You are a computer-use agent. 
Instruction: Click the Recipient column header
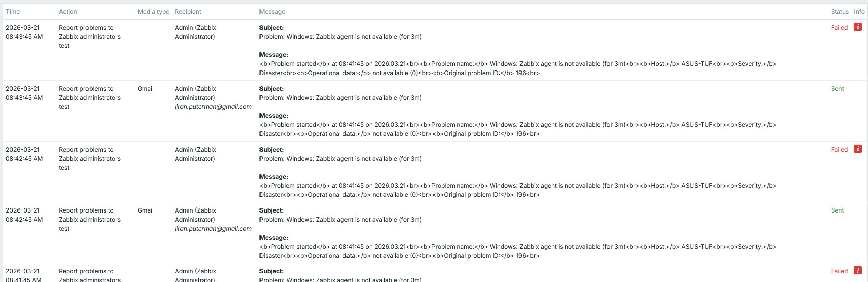pyautogui.click(x=188, y=11)
